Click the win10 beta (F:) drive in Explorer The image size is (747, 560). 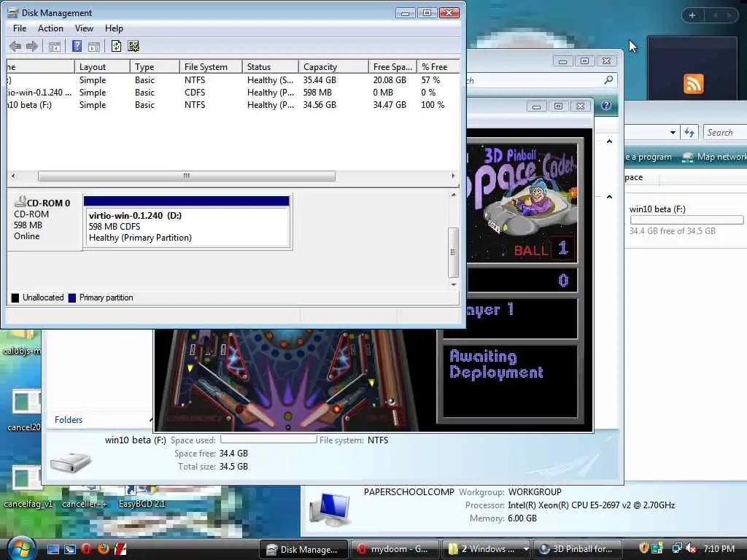(x=686, y=219)
